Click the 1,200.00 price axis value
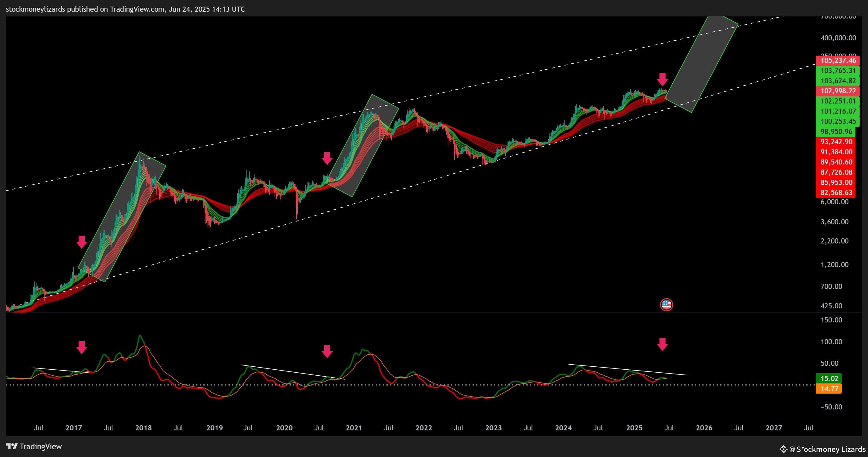 click(834, 265)
